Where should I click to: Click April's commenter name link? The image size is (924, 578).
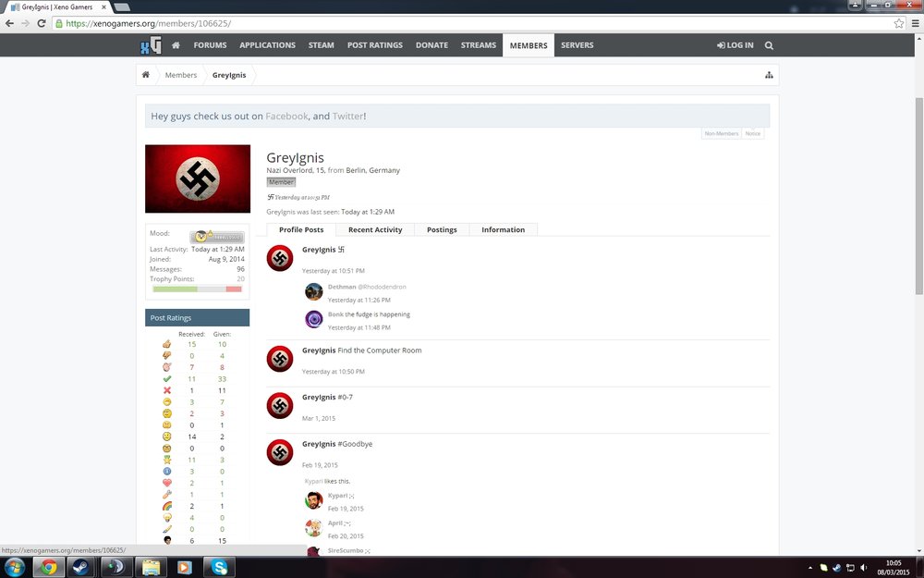click(335, 523)
